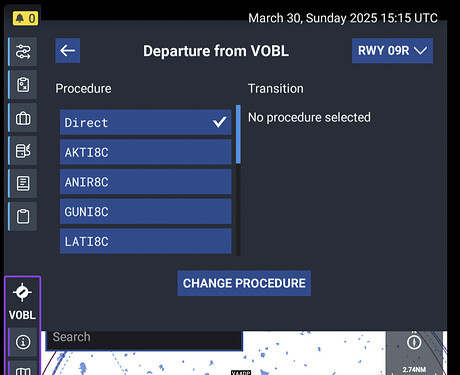Choose the AKTI8C departure procedure
This screenshot has height=375, width=460.
pyautogui.click(x=146, y=152)
